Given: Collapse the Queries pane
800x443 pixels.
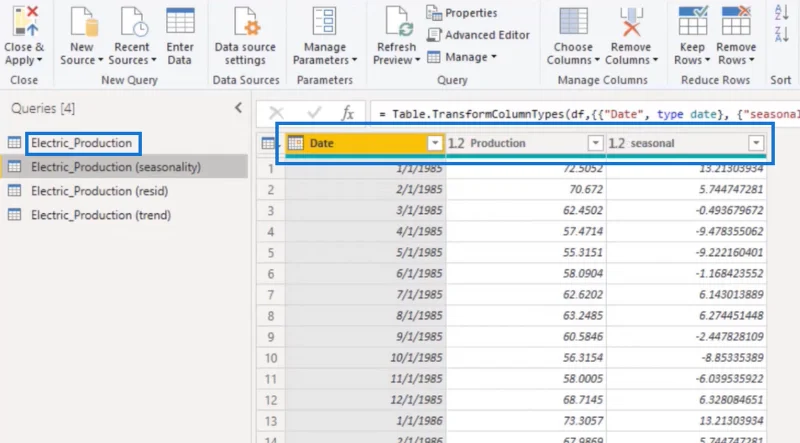Looking at the screenshot, I should (238, 108).
